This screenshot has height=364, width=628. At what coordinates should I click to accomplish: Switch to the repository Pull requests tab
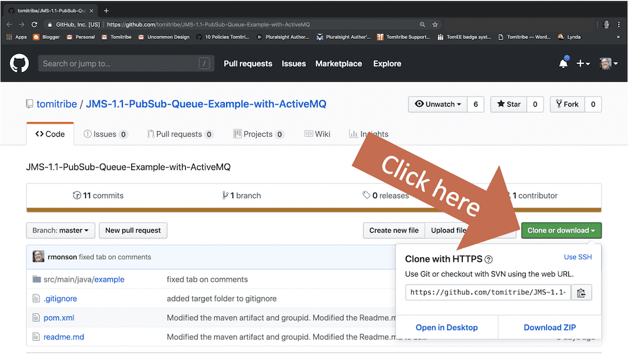click(x=180, y=134)
